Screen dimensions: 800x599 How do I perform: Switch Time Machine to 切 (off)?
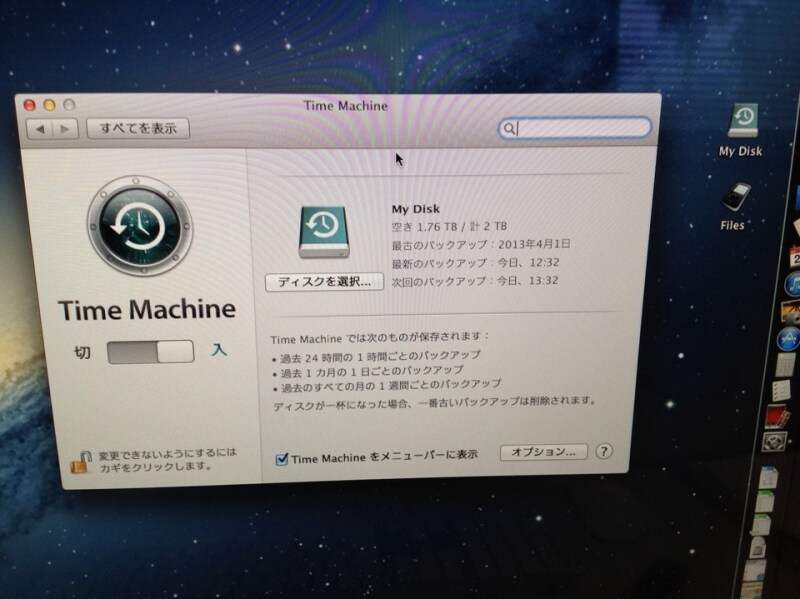coord(84,353)
